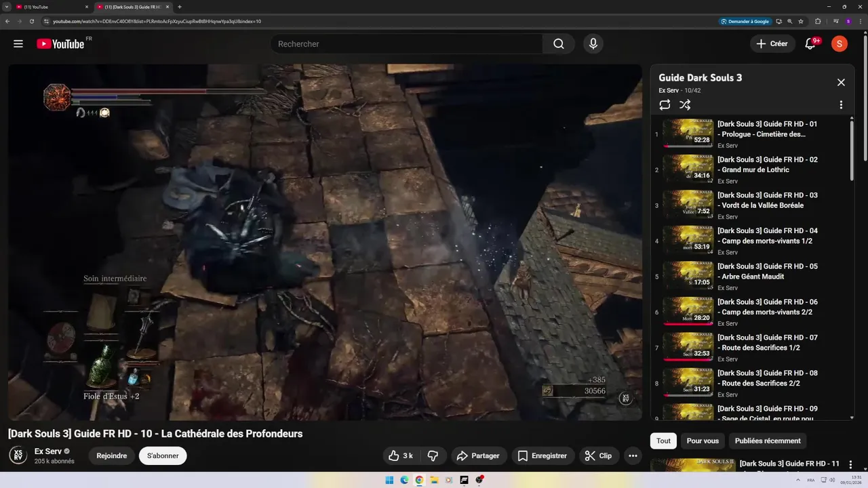Open playlist item 06 Camp des morts-vivants 2/2
Image resolution: width=868 pixels, height=488 pixels.
[x=749, y=312]
